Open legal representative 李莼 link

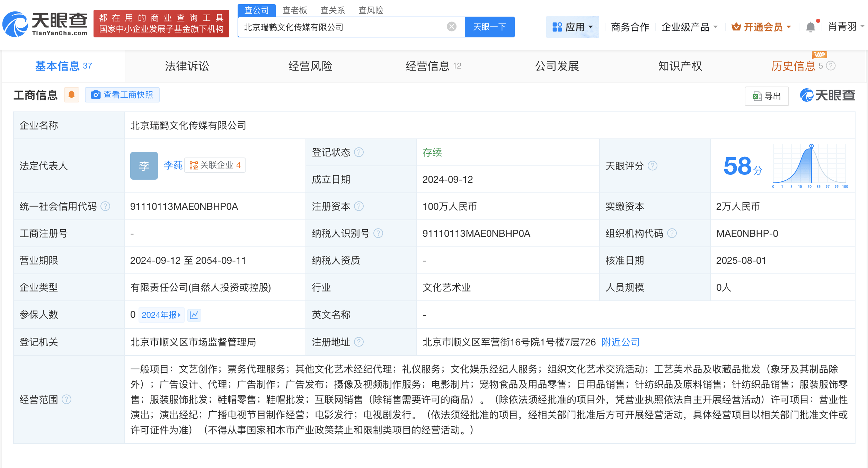click(173, 165)
